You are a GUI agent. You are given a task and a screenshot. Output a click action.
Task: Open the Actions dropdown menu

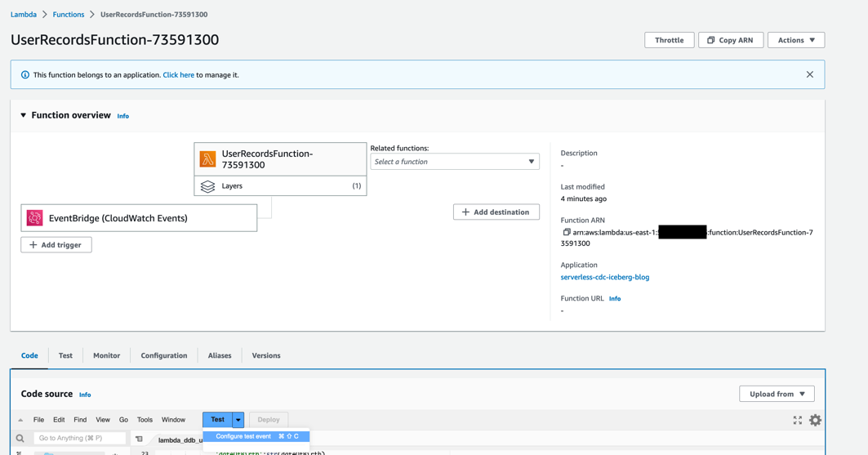point(796,40)
